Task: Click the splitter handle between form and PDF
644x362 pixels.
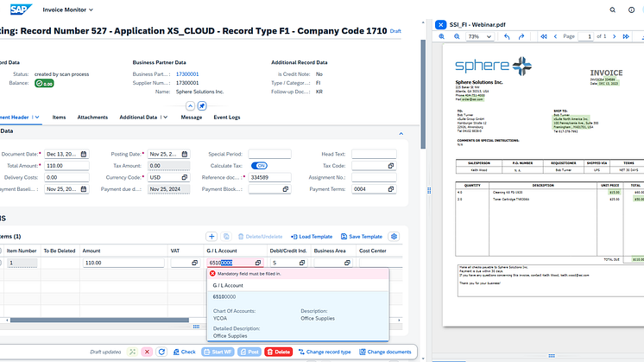Action: [429, 190]
